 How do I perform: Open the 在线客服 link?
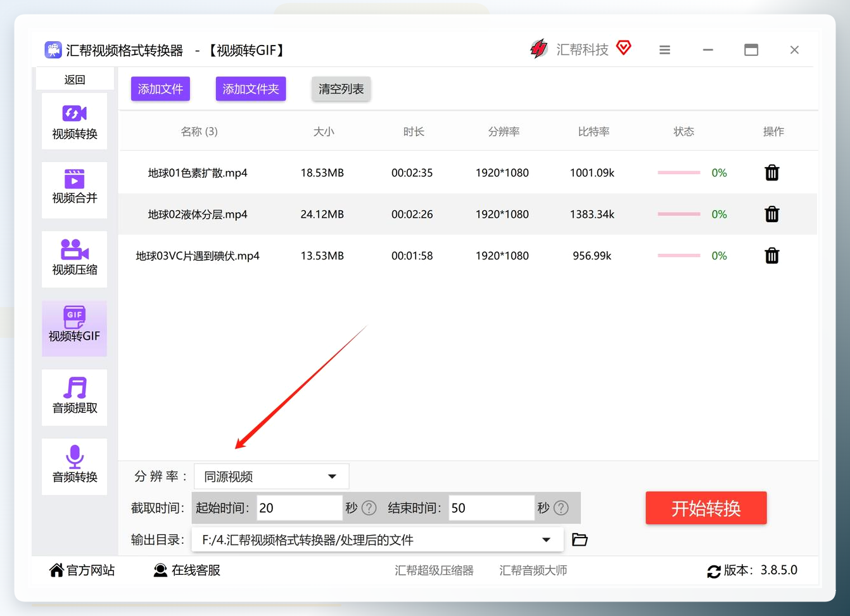coord(187,570)
